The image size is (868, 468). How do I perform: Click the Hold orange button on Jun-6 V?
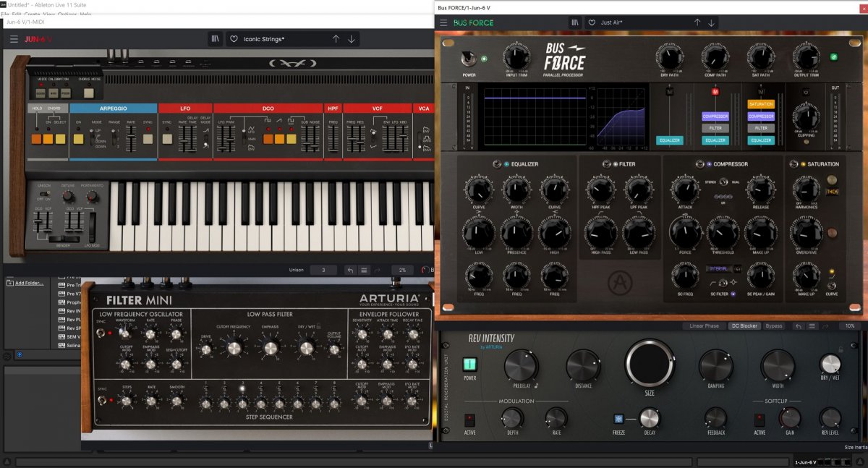click(35, 138)
